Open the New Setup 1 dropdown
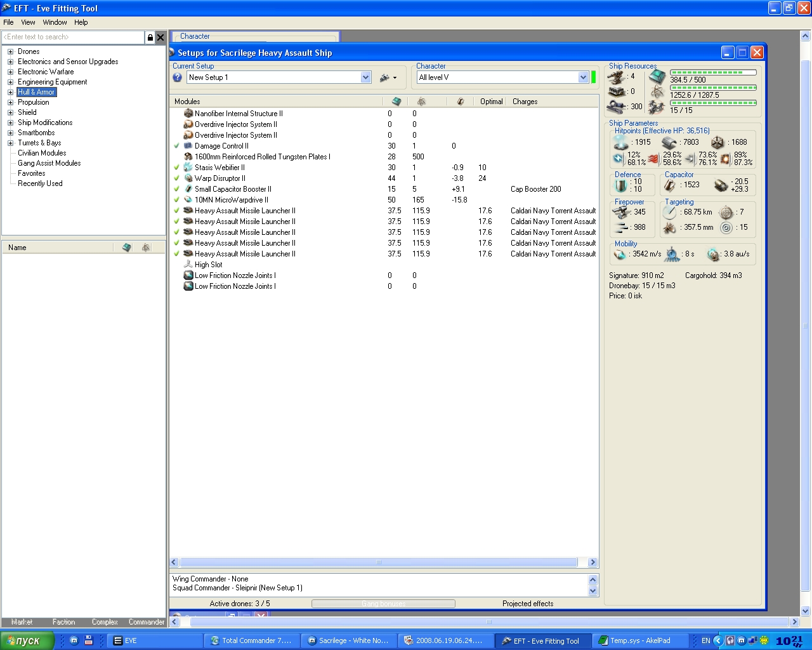 coord(365,77)
